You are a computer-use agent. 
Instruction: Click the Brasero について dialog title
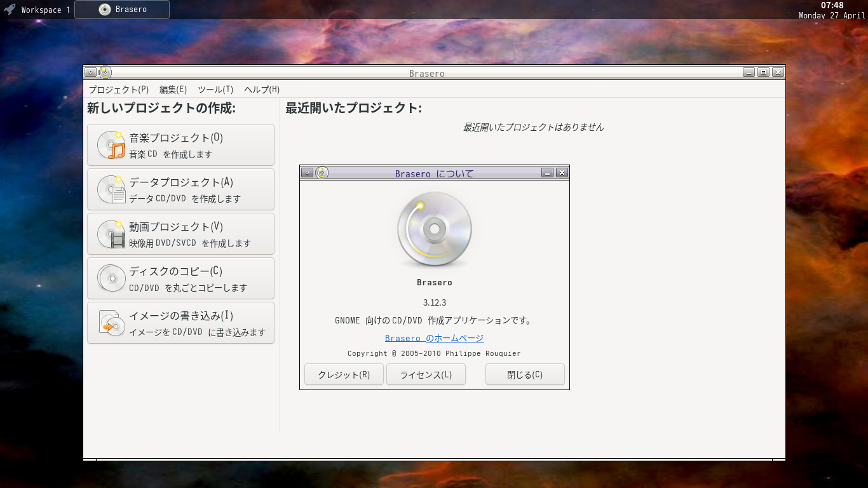[x=435, y=173]
